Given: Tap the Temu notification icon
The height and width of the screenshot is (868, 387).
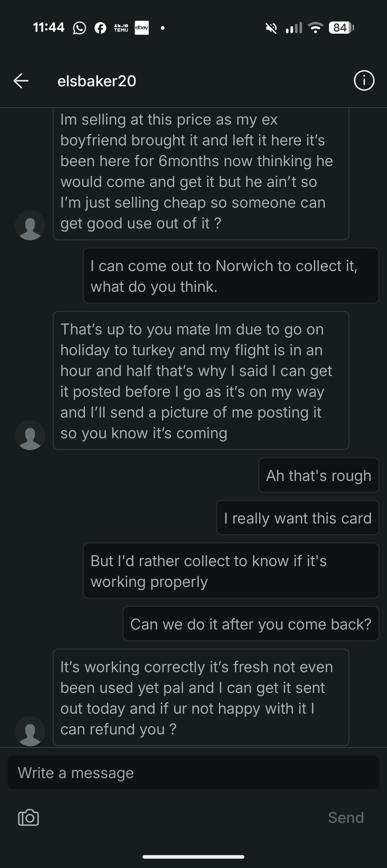Looking at the screenshot, I should 121,28.
